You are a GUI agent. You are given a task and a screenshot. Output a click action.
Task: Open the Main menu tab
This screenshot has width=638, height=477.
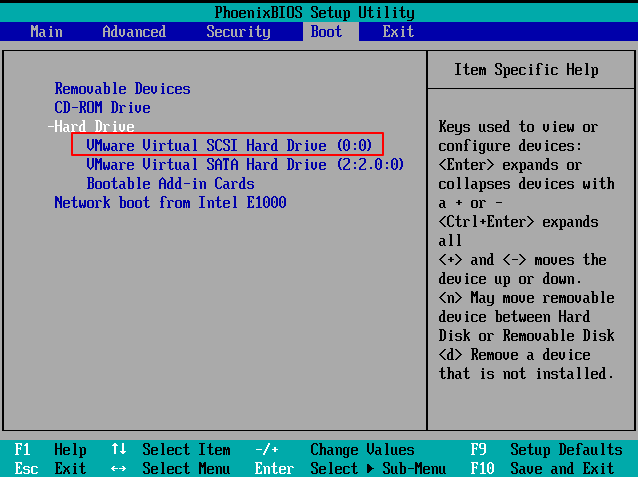tap(46, 32)
